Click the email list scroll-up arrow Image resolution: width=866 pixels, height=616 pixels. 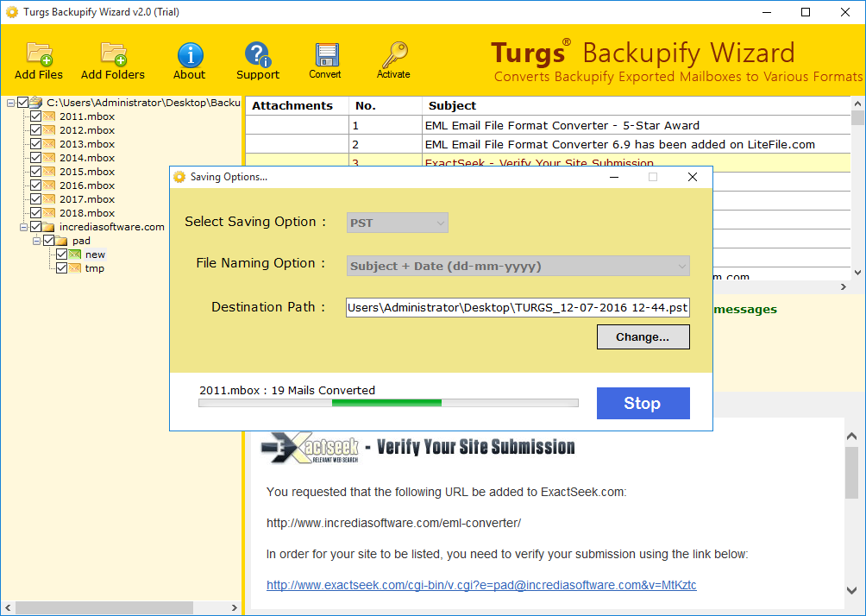pyautogui.click(x=857, y=104)
